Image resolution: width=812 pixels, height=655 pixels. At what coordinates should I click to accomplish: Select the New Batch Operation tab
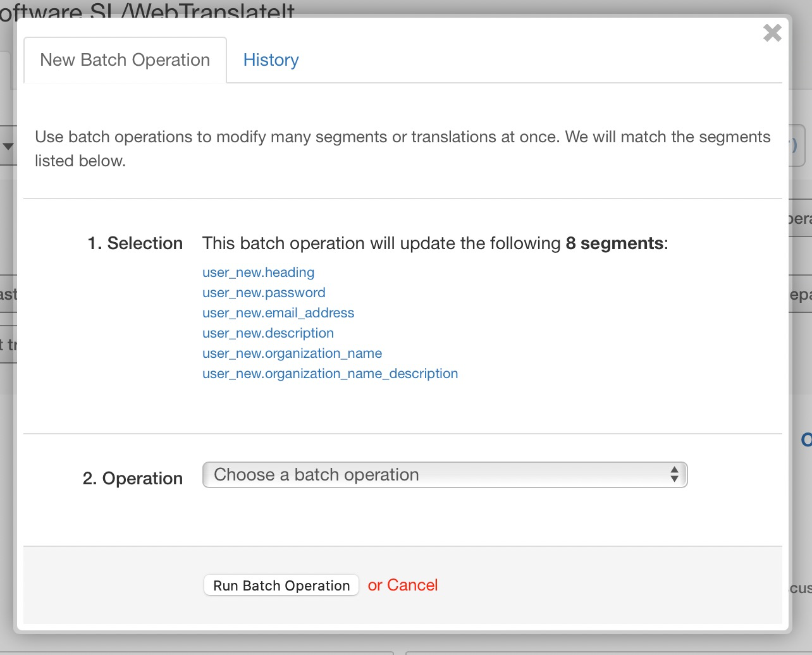pos(125,60)
